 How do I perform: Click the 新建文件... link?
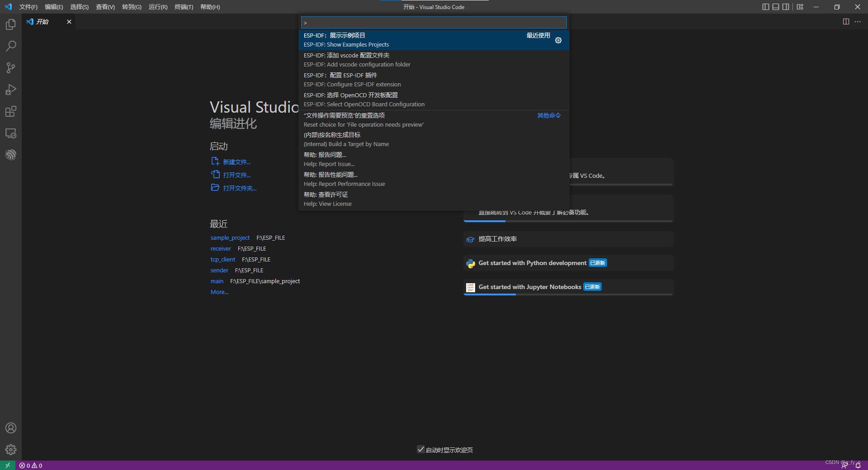pyautogui.click(x=236, y=162)
